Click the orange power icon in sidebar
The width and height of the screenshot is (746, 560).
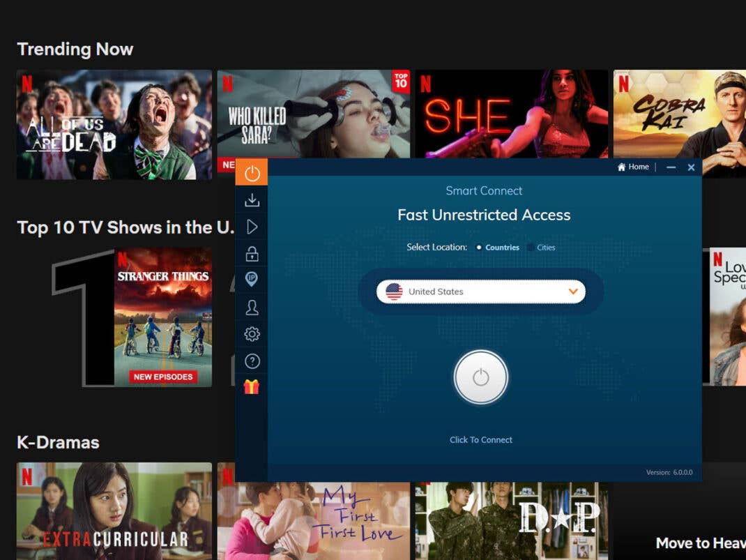pos(252,172)
